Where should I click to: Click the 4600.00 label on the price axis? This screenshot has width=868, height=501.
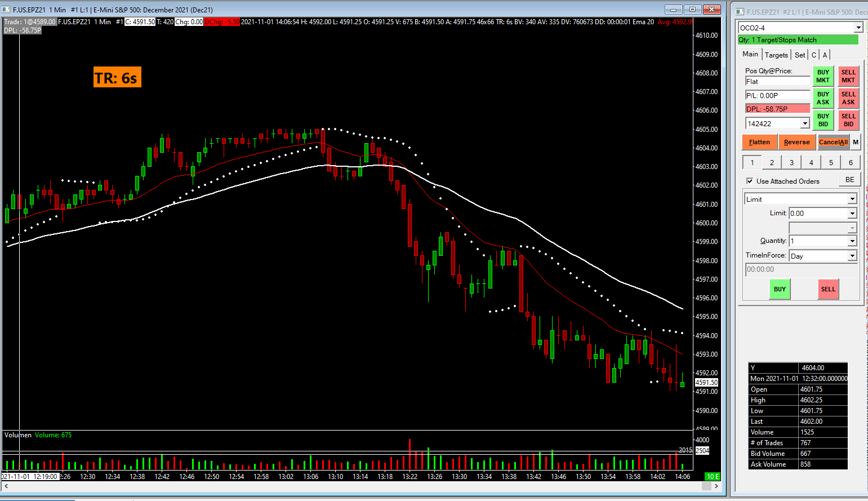(x=706, y=223)
